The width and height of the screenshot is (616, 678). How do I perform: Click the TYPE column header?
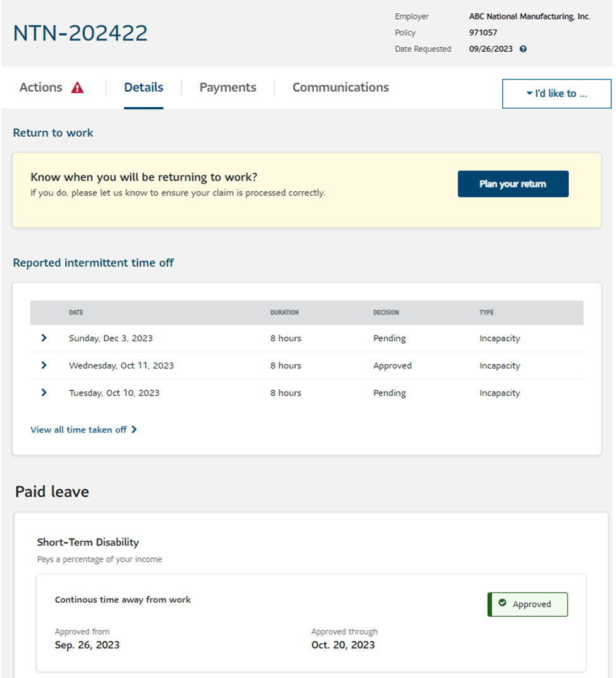click(x=486, y=313)
